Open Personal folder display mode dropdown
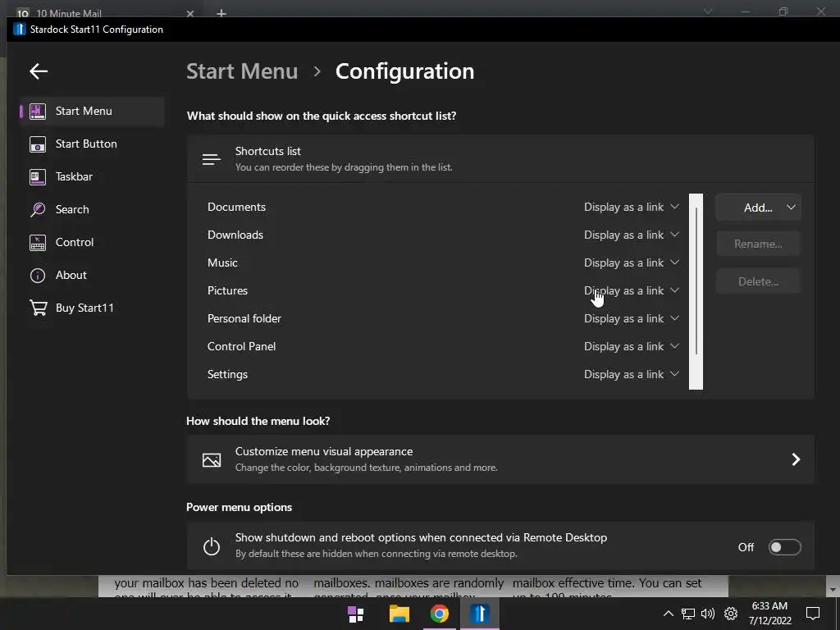840x630 pixels. 631,318
